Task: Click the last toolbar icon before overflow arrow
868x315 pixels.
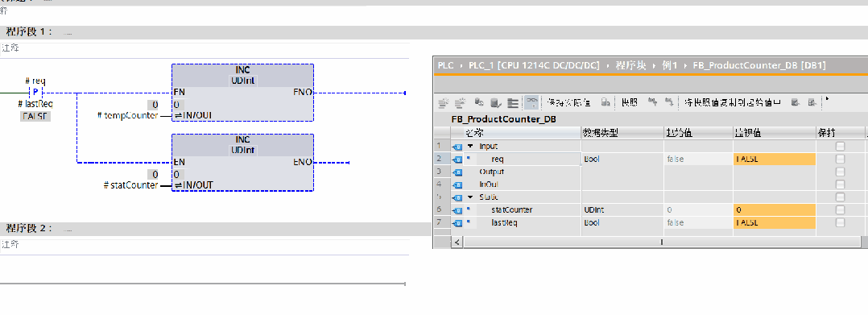Action: point(812,102)
